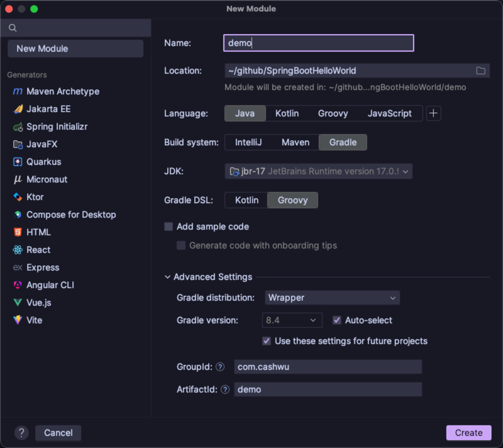503x448 pixels.
Task: Click the JDK folder icon in JDK field
Action: 235,171
